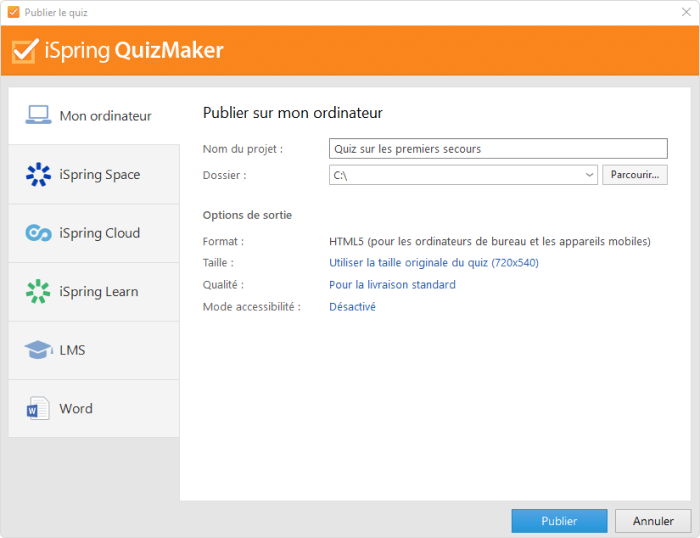Click the iSpring Cloud logo icon
This screenshot has width=700, height=538.
[x=38, y=233]
